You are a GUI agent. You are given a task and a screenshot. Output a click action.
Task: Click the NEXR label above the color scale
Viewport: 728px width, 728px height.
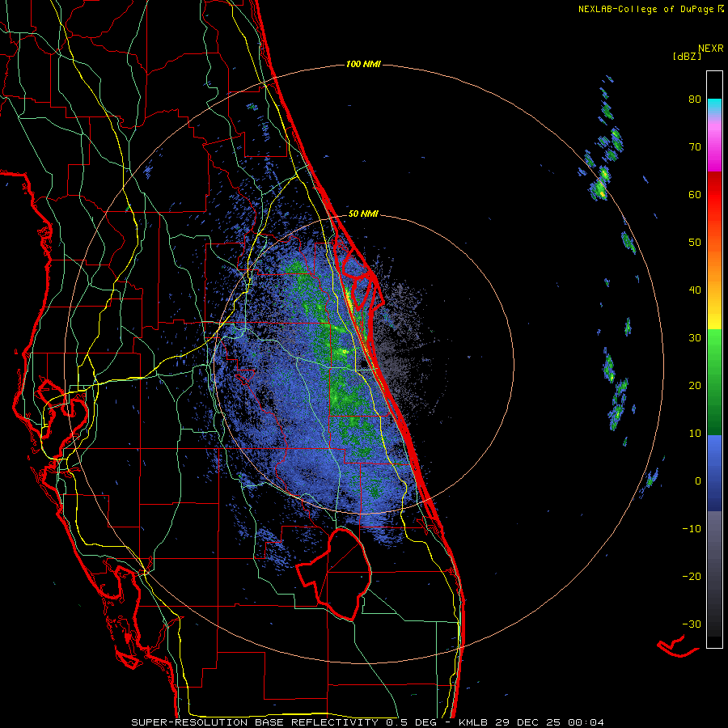pyautogui.click(x=711, y=49)
